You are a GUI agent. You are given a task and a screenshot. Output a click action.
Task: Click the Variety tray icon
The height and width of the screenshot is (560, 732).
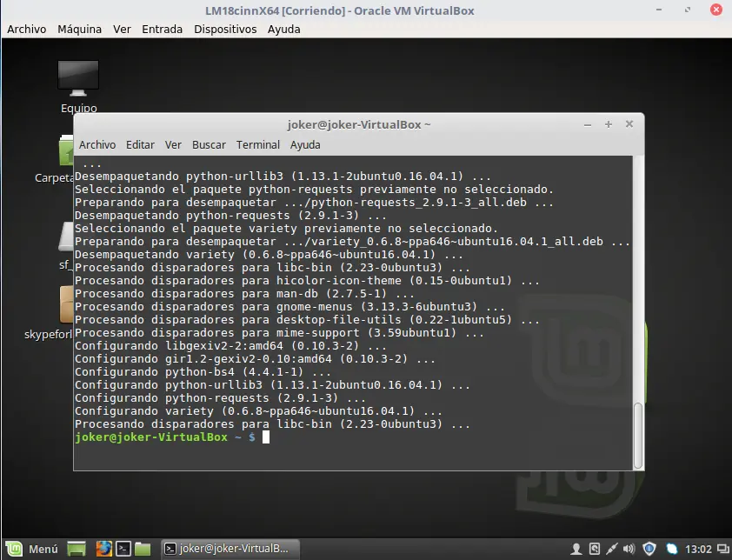pyautogui.click(x=671, y=549)
